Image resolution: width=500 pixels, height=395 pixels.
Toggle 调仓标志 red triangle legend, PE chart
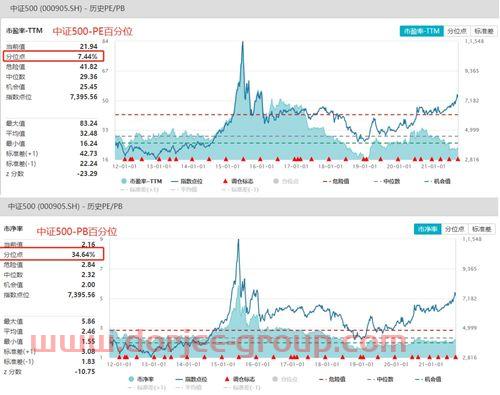[238, 181]
